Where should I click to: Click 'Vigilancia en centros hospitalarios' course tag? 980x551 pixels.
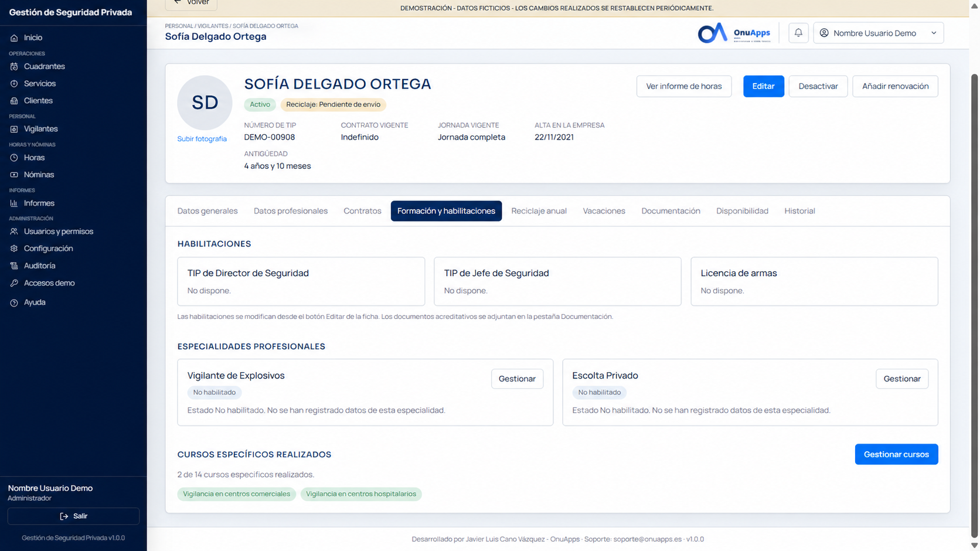coord(361,494)
